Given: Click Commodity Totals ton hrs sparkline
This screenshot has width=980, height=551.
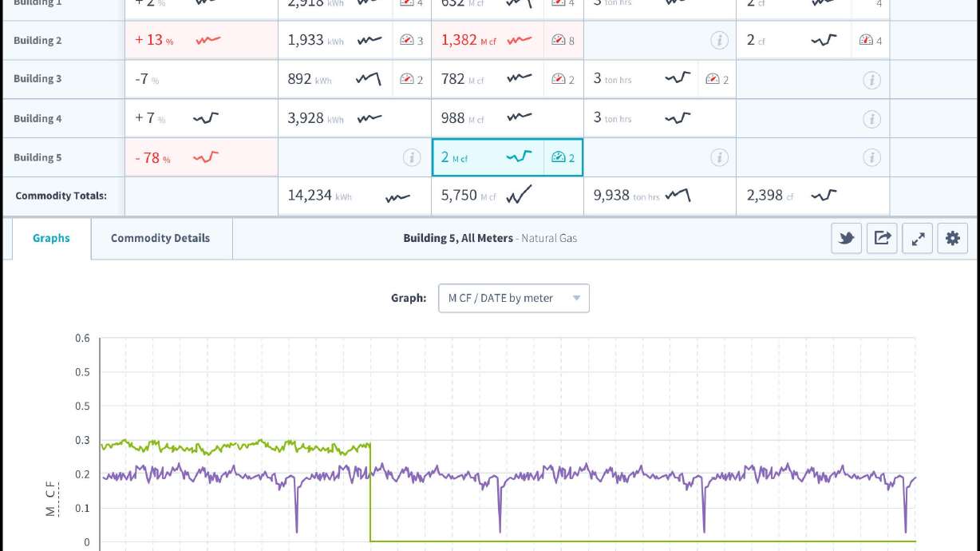Looking at the screenshot, I should pos(678,195).
